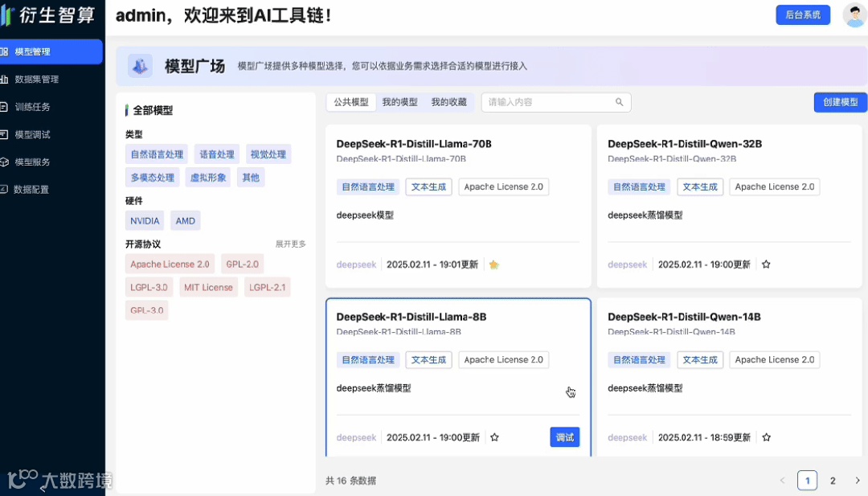Viewport: 868px width, 496px height.
Task: Unfavorite DeepSeek-R1-Distill-Llama-70B via gold star
Action: (x=493, y=264)
